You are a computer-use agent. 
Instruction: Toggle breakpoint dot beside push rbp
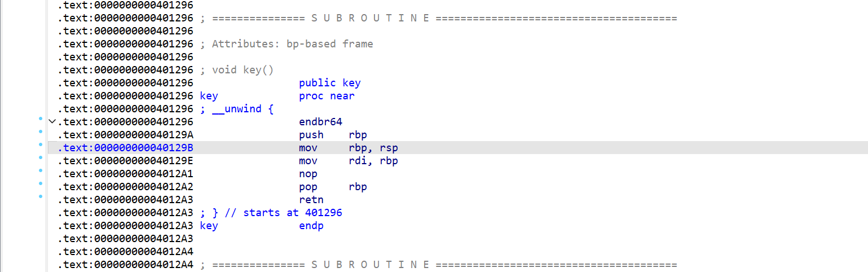tap(40, 132)
